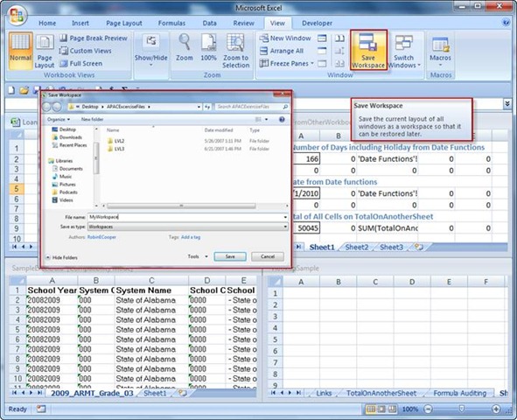Open the Insert tab

click(80, 23)
